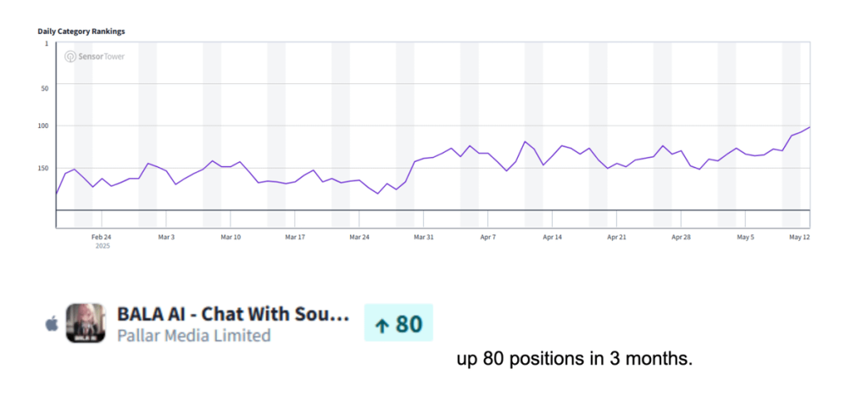Click the 2025 year label under Feb 24

click(103, 246)
